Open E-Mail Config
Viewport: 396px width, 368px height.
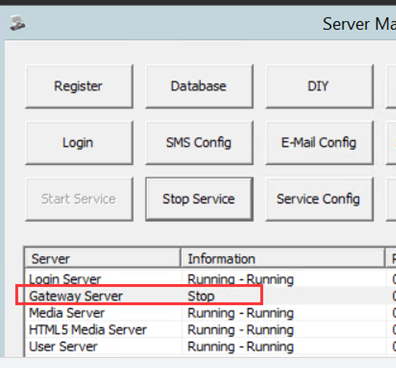(x=319, y=143)
